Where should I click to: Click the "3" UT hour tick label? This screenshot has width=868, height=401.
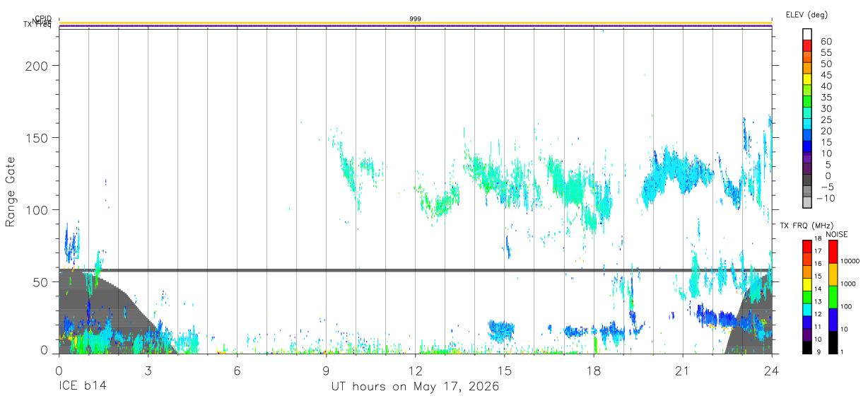click(x=148, y=371)
